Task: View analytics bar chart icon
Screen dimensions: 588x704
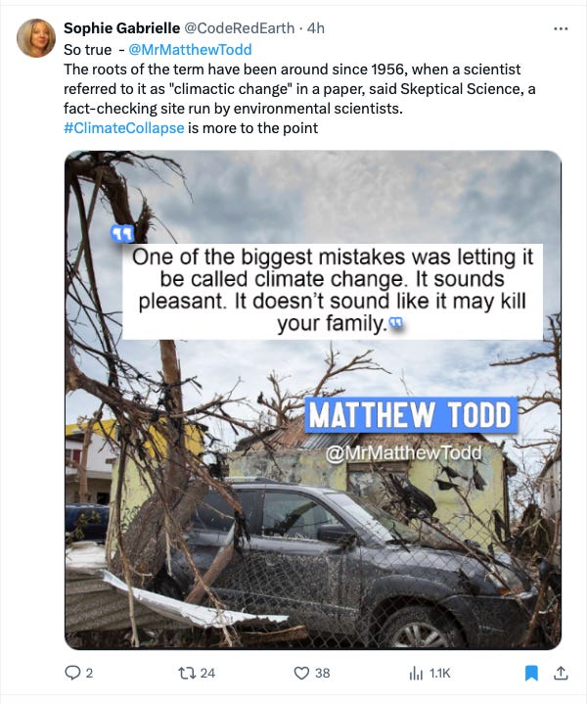Action: [416, 673]
